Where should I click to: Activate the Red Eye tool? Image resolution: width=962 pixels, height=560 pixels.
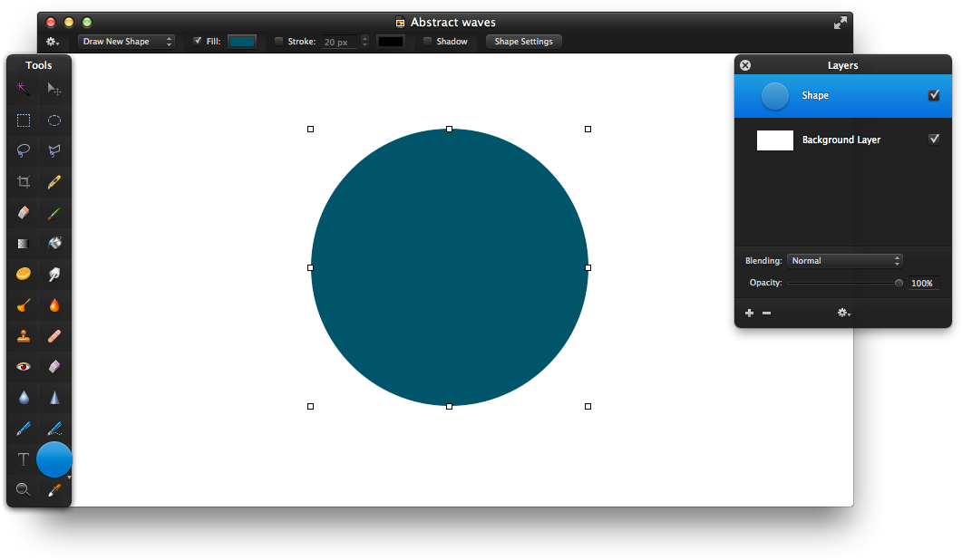[22, 366]
